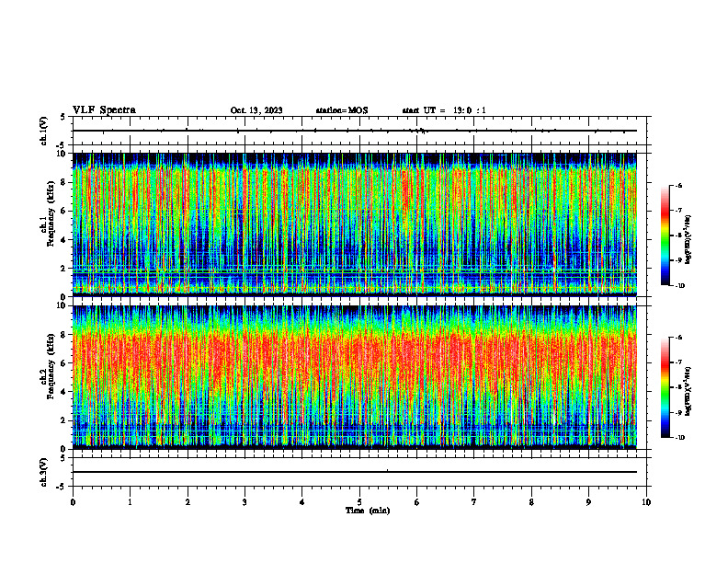The width and height of the screenshot is (728, 563).
Task: Click the ch.1 color bar PSD units label
Action: point(688,240)
